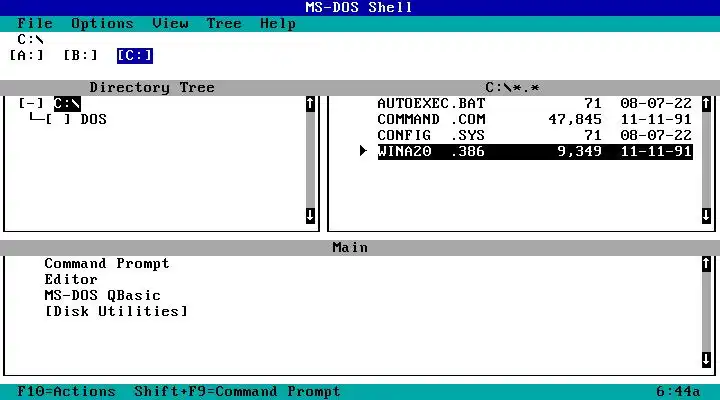720x400 pixels.
Task: Click file list scrollbar down arrow
Action: (706, 215)
